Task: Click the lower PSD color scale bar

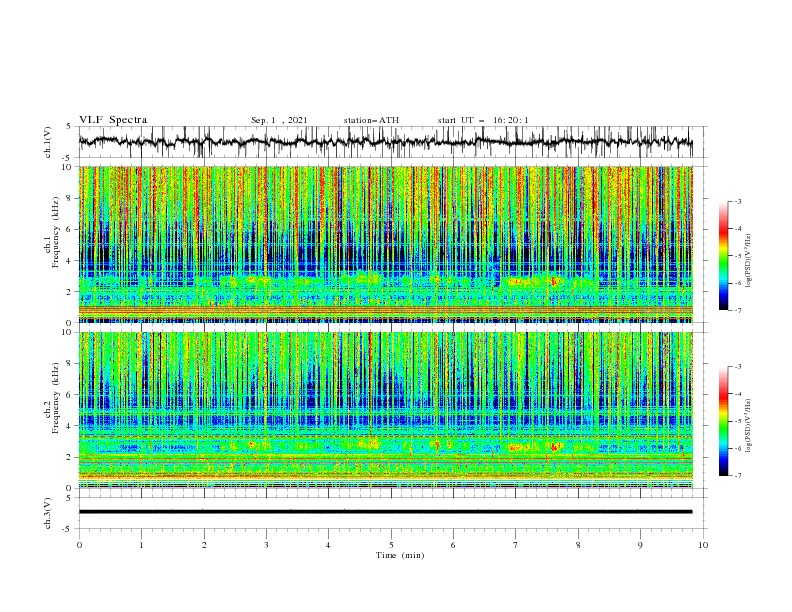Action: (x=723, y=421)
